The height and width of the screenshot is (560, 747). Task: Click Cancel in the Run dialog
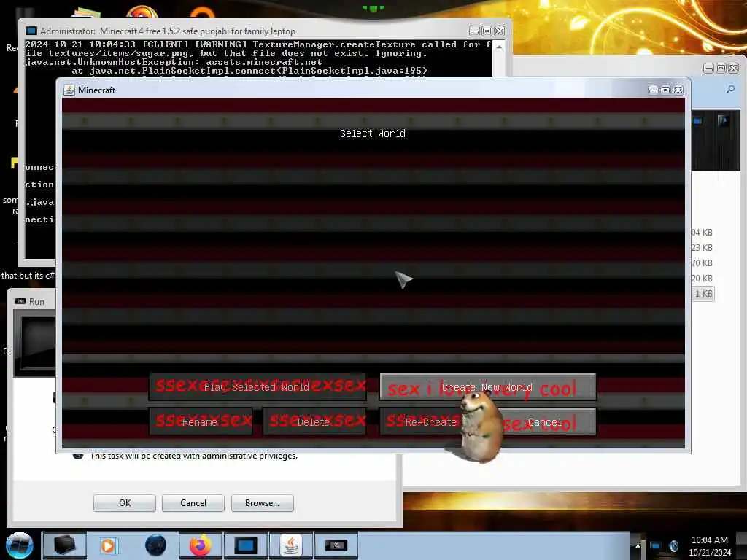pos(193,503)
